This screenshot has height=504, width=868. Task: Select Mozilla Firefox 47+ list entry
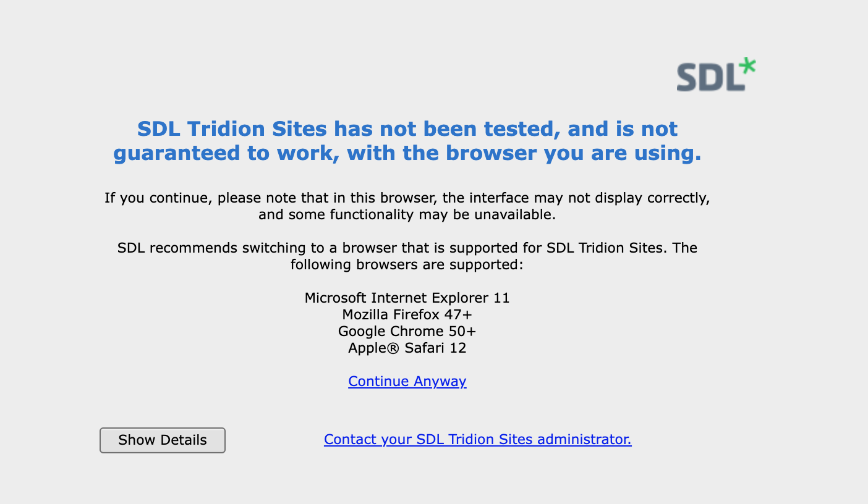tap(407, 314)
